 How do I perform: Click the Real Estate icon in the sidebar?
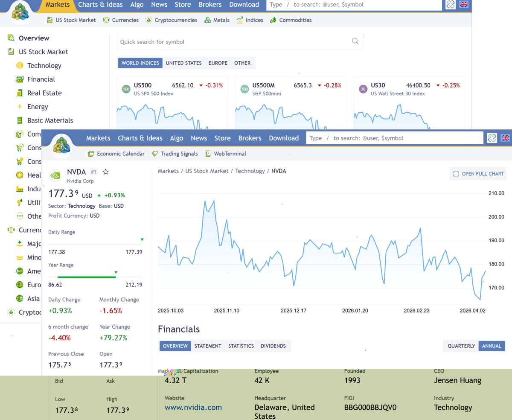tap(20, 93)
